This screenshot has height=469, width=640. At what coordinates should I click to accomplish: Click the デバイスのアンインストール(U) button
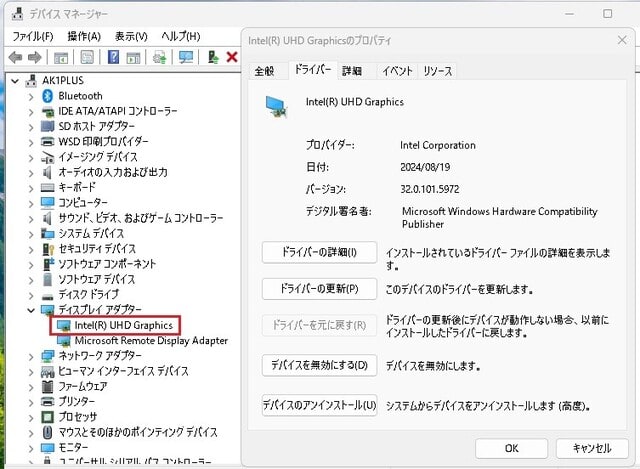tap(319, 405)
